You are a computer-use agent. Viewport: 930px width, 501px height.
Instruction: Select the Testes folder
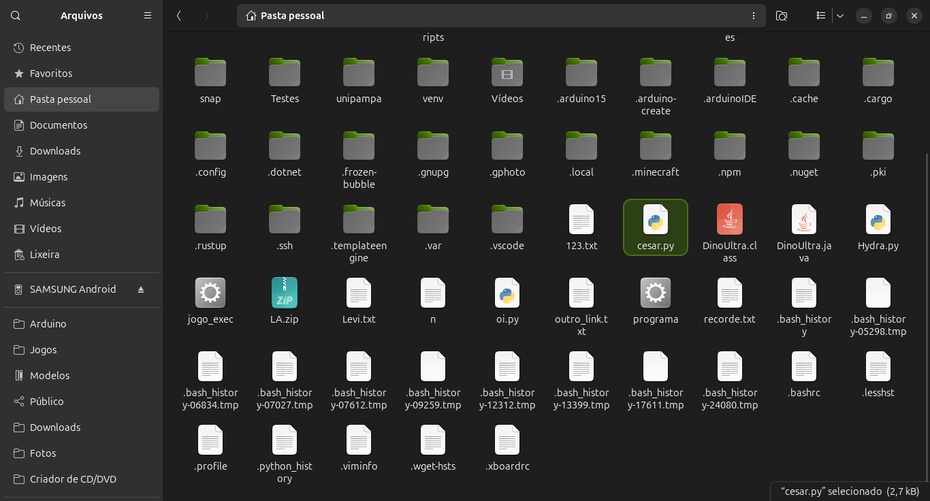pos(285,81)
